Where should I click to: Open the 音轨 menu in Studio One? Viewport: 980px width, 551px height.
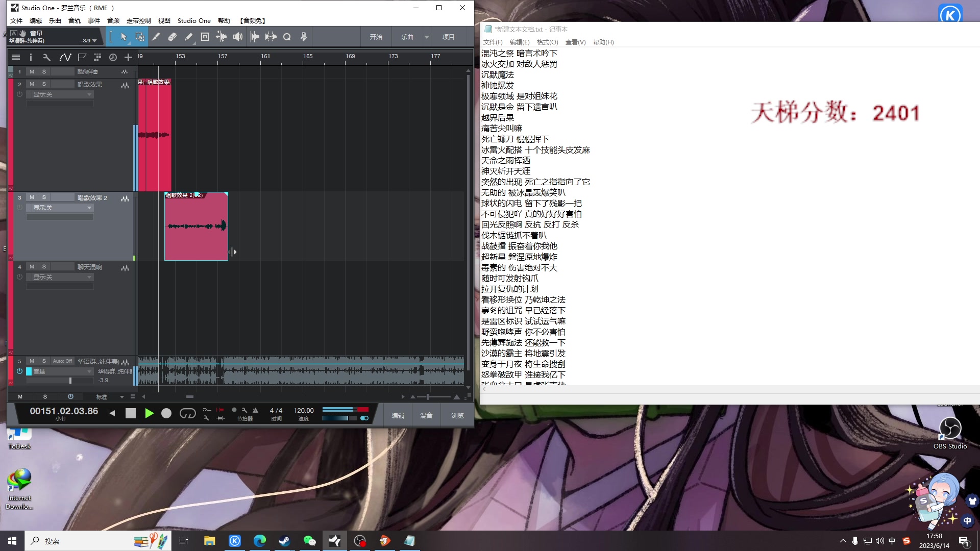75,20
